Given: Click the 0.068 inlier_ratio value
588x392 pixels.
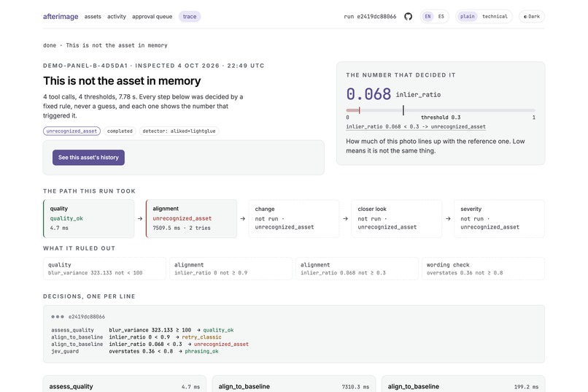Looking at the screenshot, I should 368,93.
